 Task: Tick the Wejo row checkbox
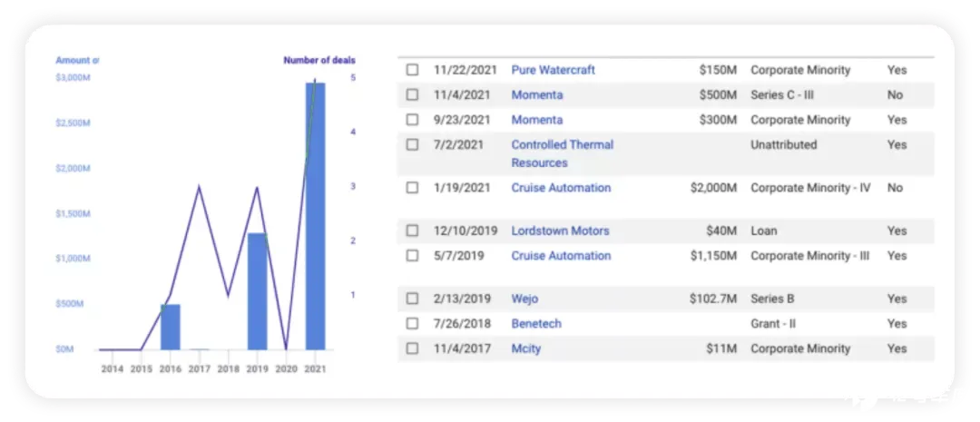coord(413,299)
